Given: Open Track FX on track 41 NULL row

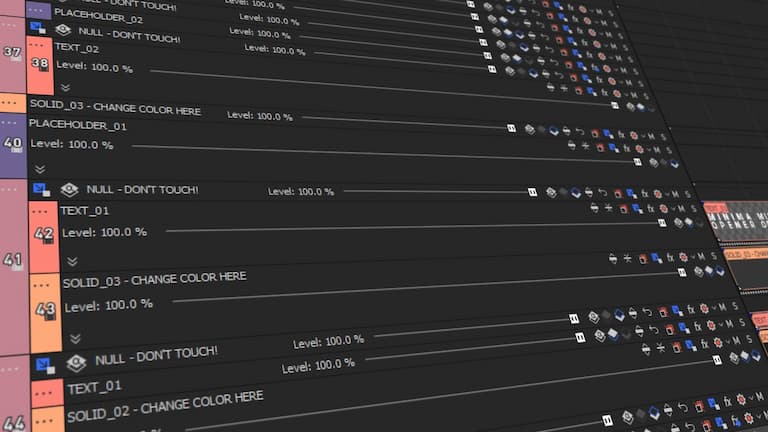Looking at the screenshot, I should [646, 194].
